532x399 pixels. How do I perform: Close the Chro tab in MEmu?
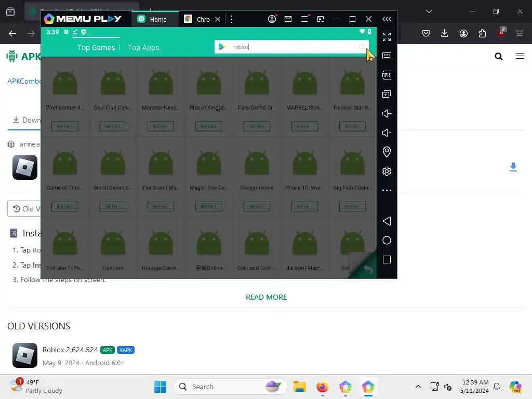(218, 19)
